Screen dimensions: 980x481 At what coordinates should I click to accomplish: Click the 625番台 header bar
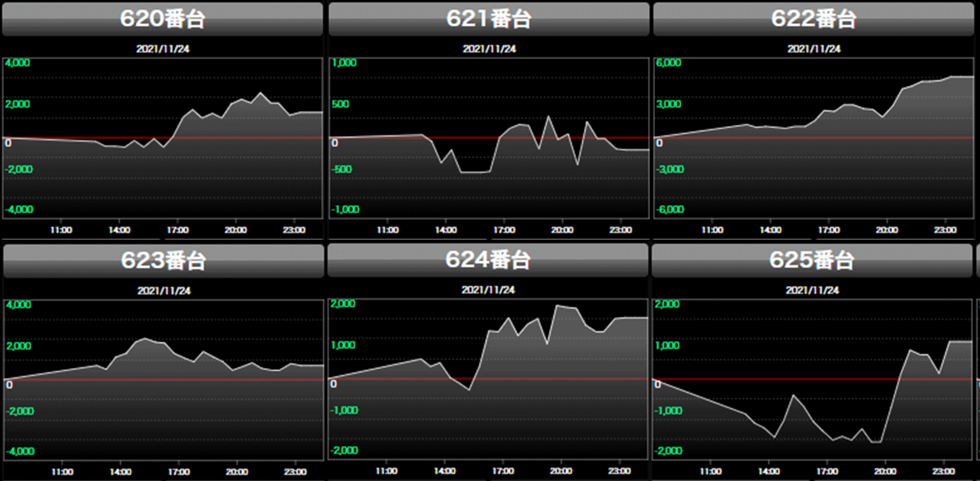tap(812, 260)
